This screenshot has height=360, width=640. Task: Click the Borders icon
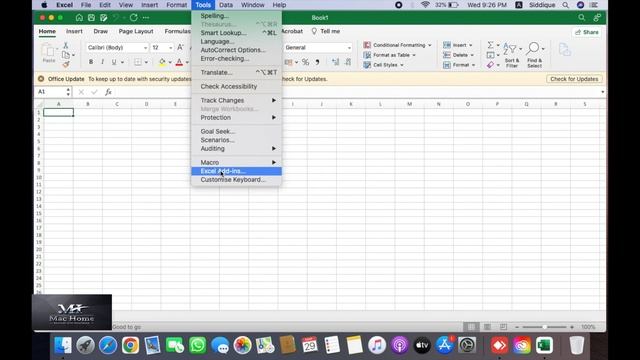click(138, 62)
